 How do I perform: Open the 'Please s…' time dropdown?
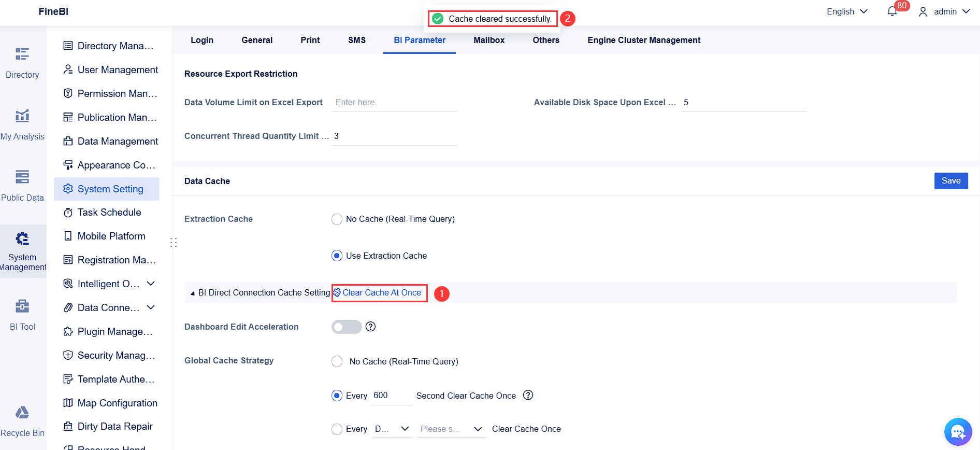pyautogui.click(x=452, y=429)
